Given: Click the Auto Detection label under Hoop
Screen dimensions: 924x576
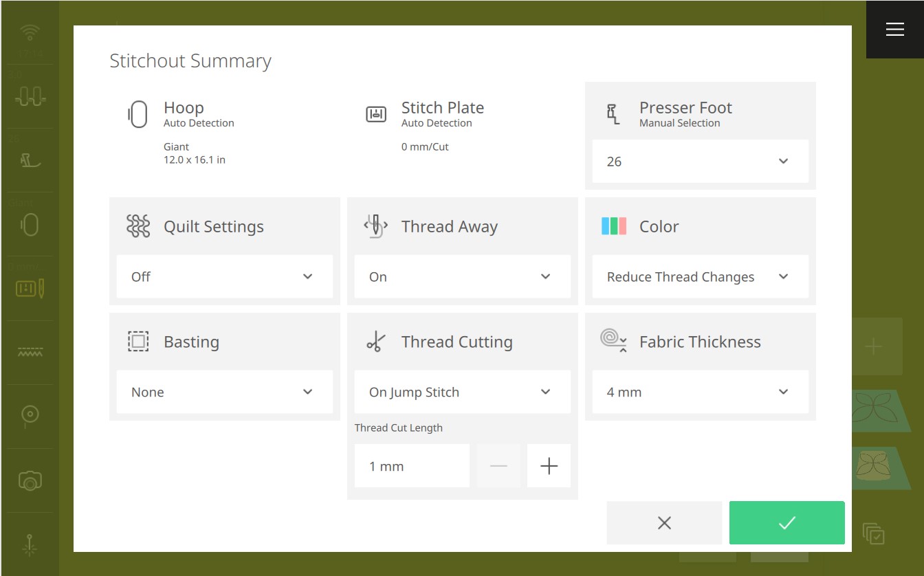Looking at the screenshot, I should 199,123.
